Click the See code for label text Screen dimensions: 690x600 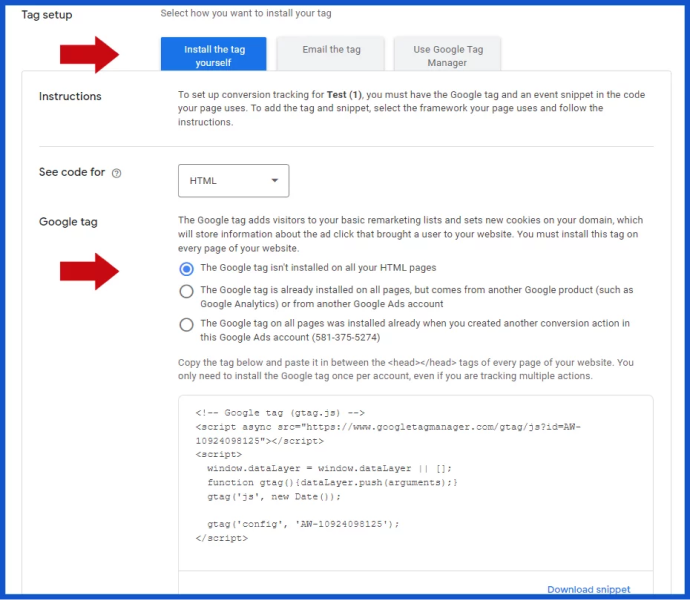pyautogui.click(x=72, y=172)
